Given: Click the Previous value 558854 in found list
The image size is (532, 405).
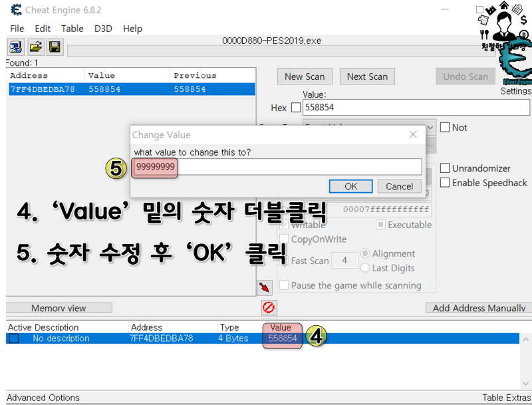Looking at the screenshot, I should point(190,89).
